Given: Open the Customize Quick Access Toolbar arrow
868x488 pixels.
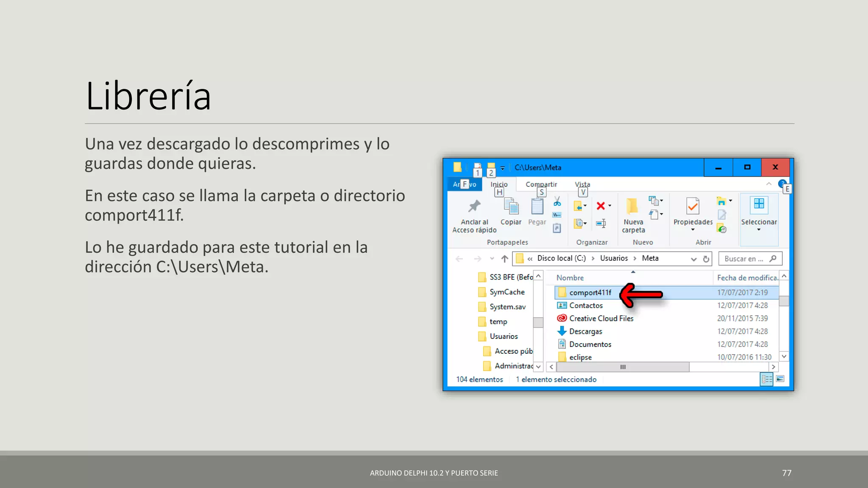Looking at the screenshot, I should click(503, 168).
